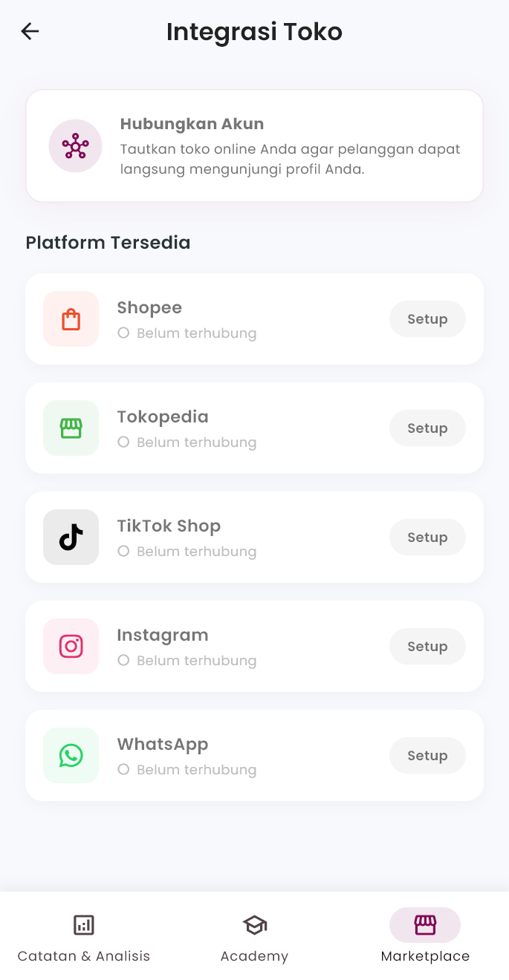Click Setup next to WhatsApp
This screenshot has height=980, width=509.
tap(427, 755)
